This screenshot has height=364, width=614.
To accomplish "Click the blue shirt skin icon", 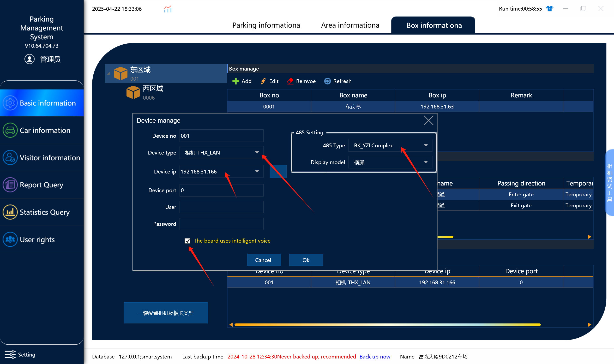I will [x=549, y=9].
